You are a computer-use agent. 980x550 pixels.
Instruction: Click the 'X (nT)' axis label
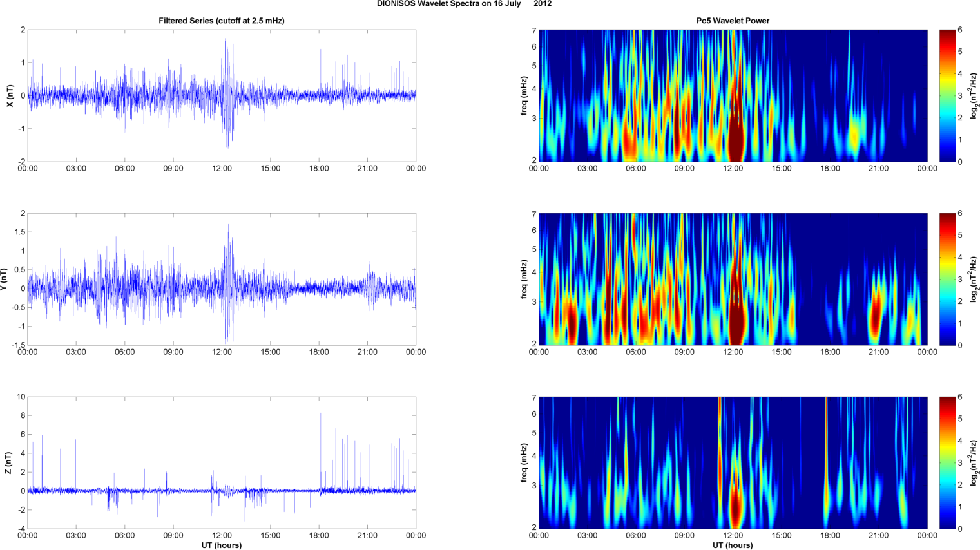[x=9, y=95]
